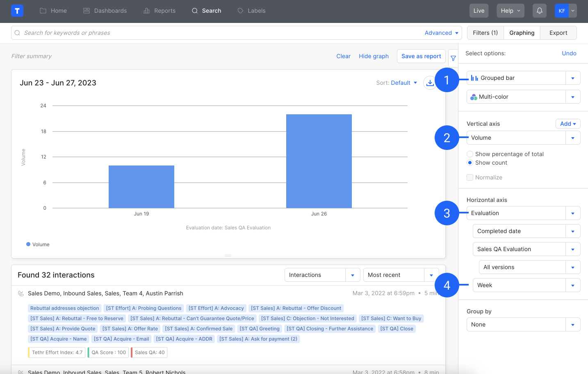Viewport: 588px width, 374px height.
Task: Open the Sales QA Evaluation dropdown
Action: pos(526,249)
